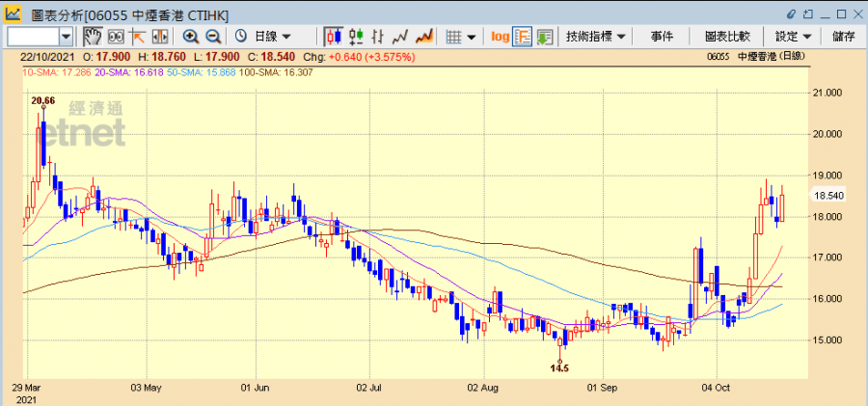Screen dimensions: 868x406
Task: Open the 事件 events menu
Action: tap(662, 37)
